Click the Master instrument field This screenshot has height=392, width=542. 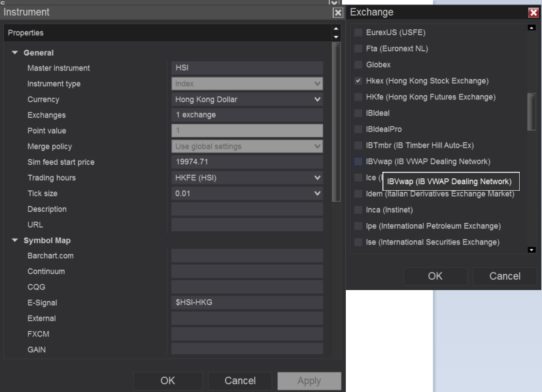(x=247, y=68)
